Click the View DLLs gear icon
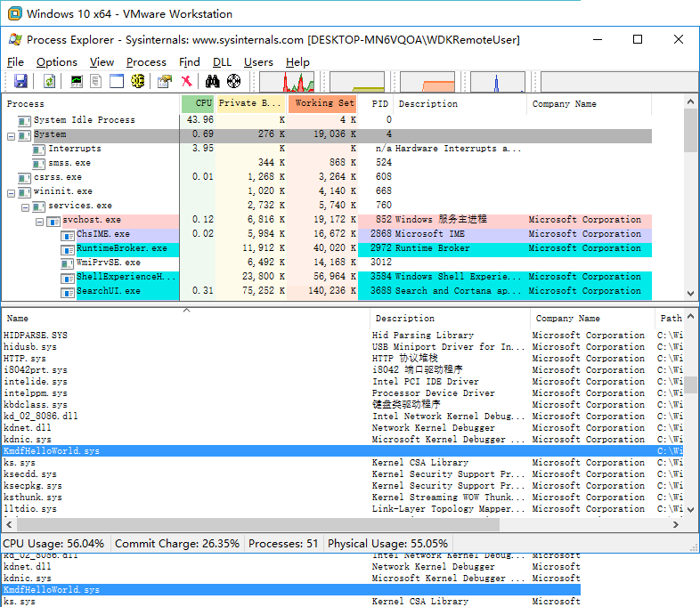Image resolution: width=700 pixels, height=607 pixels. [x=137, y=81]
